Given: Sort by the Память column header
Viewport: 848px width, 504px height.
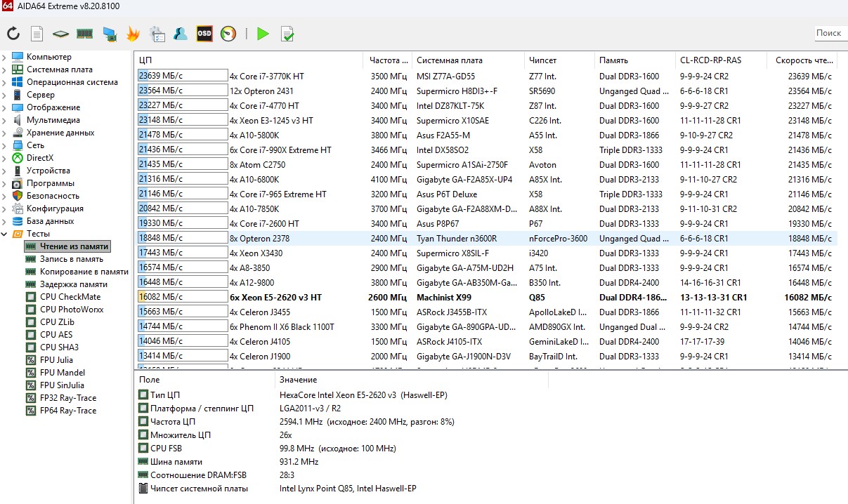Looking at the screenshot, I should tap(635, 60).
